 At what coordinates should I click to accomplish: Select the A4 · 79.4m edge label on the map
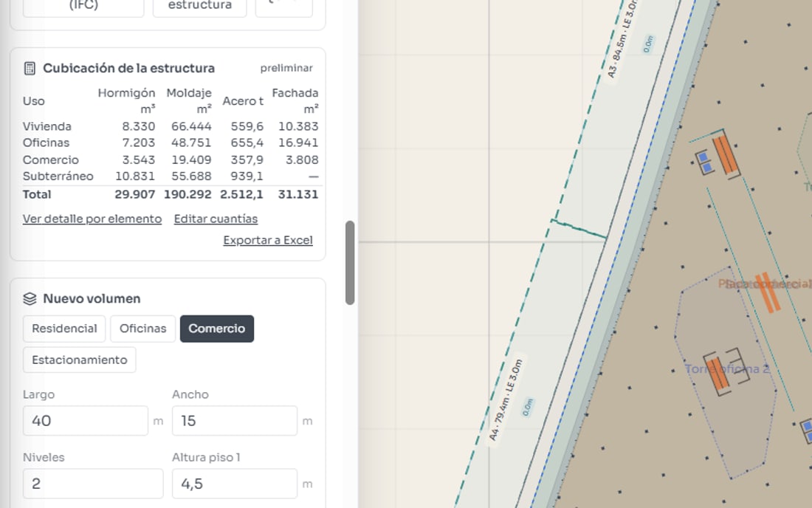click(x=506, y=399)
